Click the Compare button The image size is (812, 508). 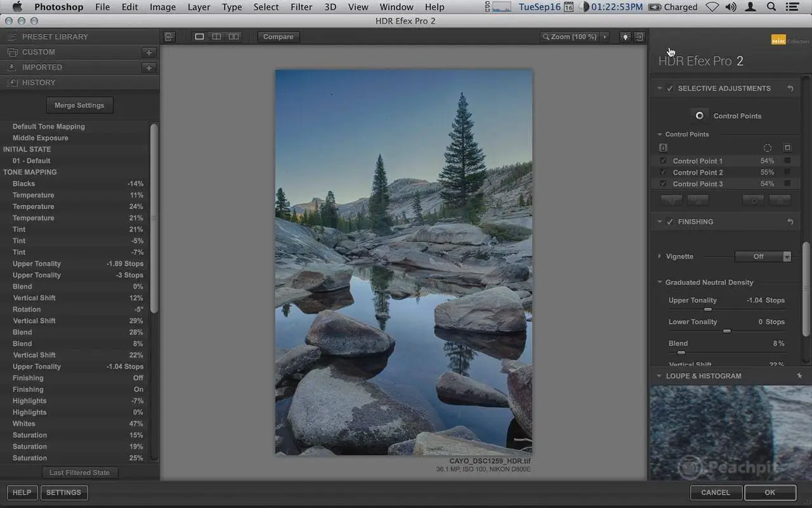[x=278, y=37]
